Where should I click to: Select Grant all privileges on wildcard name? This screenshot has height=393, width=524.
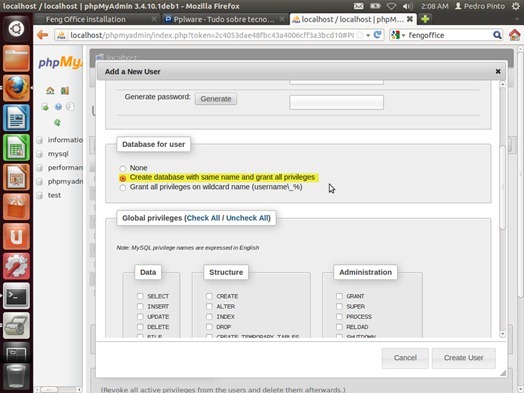123,187
